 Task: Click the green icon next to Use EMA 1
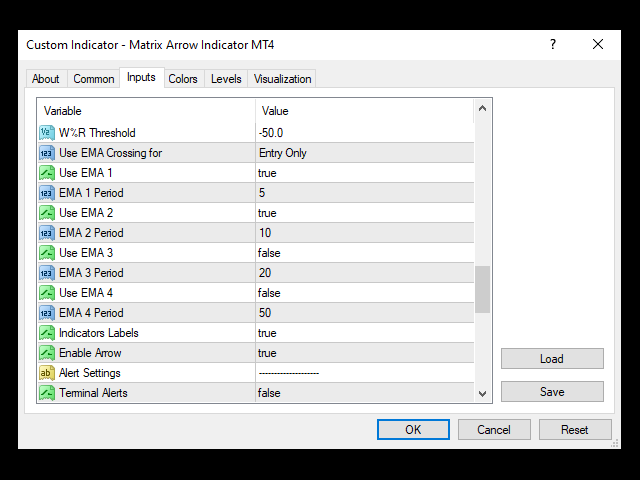pos(47,173)
